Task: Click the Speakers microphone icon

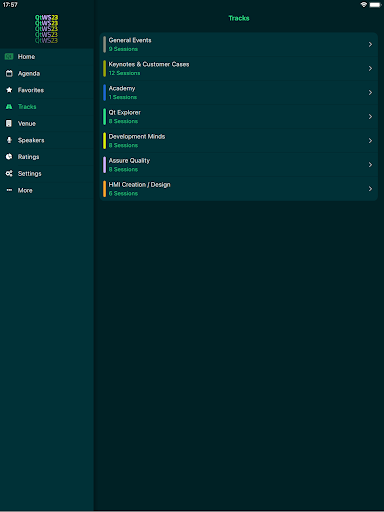Action: point(9,140)
